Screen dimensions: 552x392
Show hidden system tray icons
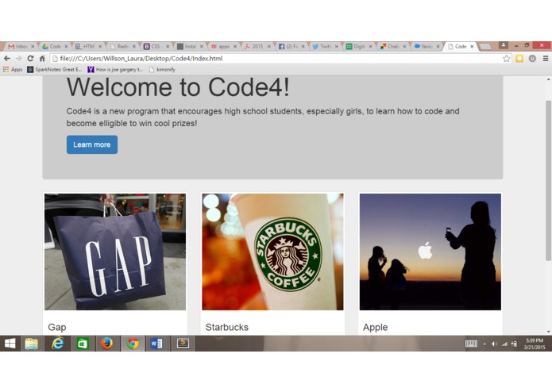(484, 344)
